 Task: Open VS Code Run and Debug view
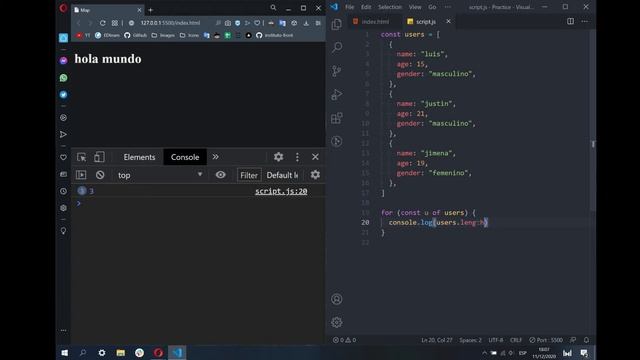point(337,95)
